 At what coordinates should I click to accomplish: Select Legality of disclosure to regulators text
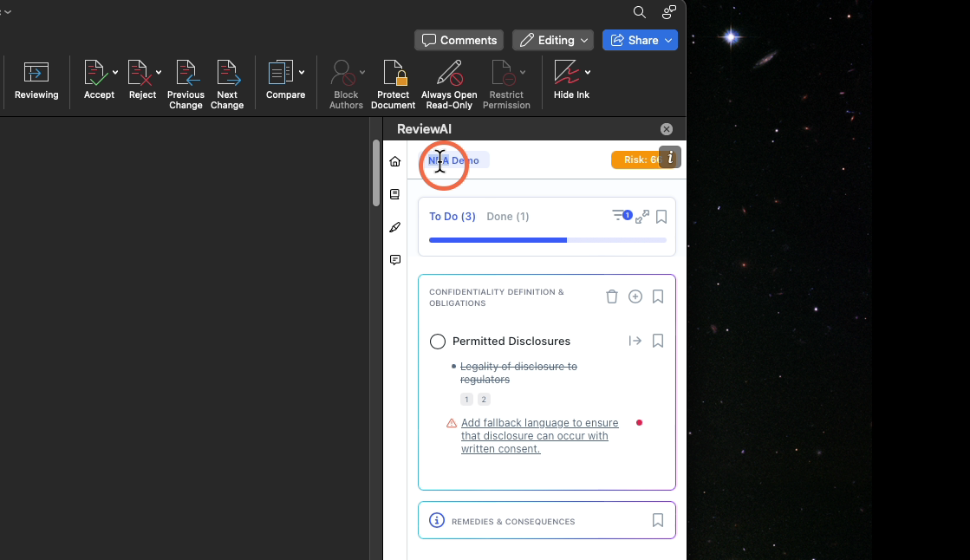coord(518,373)
